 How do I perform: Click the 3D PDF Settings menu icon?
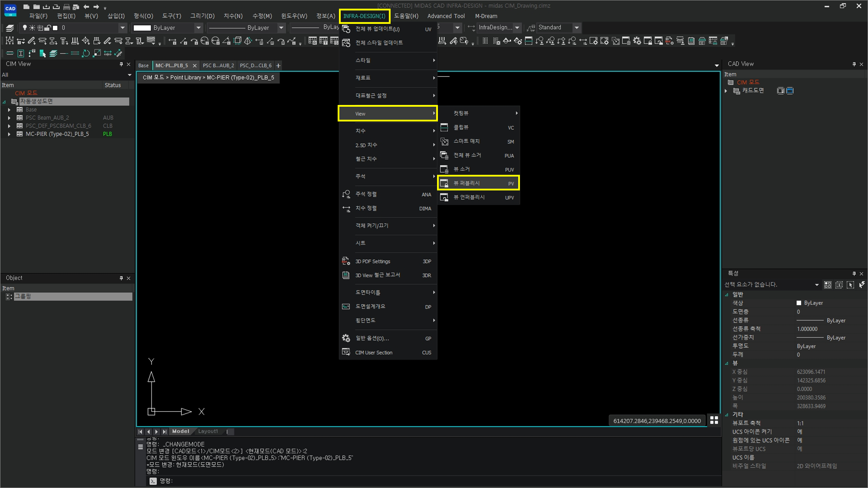(346, 261)
